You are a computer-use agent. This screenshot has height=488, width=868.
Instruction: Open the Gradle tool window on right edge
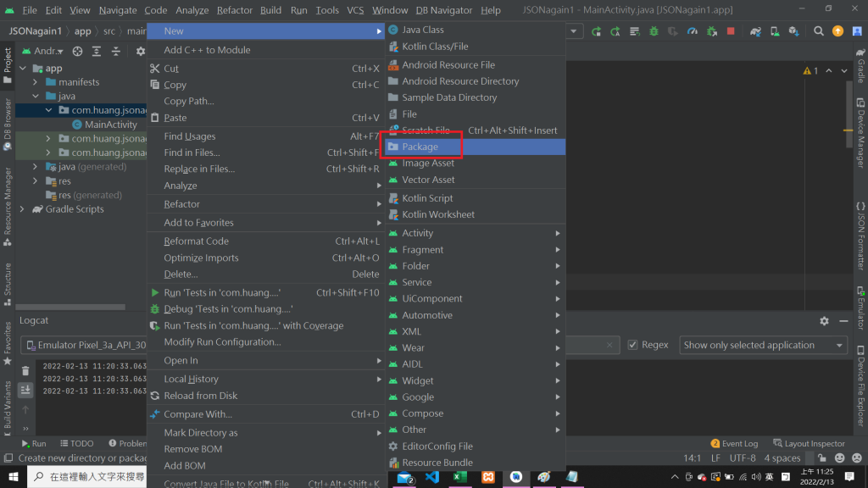coord(861,66)
